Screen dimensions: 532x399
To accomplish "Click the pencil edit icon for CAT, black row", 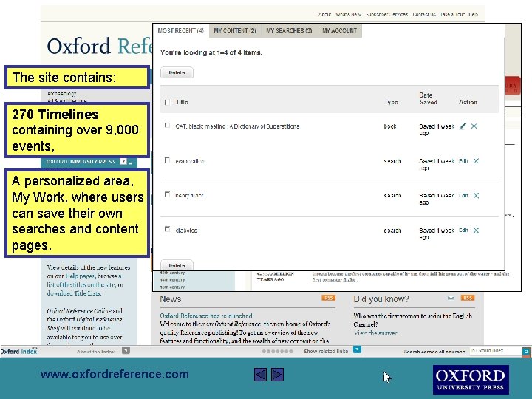I will pos(463,126).
